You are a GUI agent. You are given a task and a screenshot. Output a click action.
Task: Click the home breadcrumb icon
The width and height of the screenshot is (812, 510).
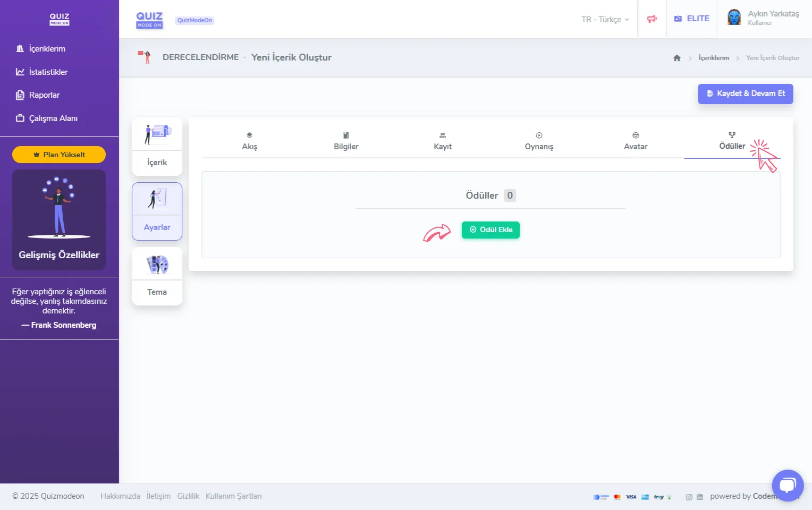tap(676, 58)
